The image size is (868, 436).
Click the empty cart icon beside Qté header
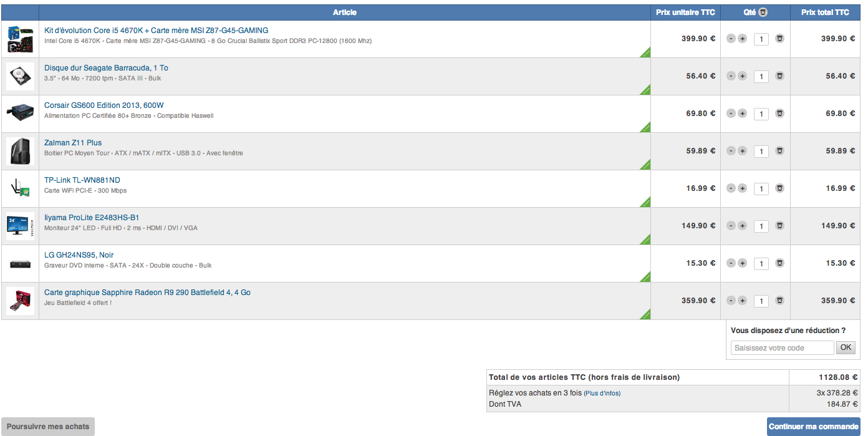point(763,12)
